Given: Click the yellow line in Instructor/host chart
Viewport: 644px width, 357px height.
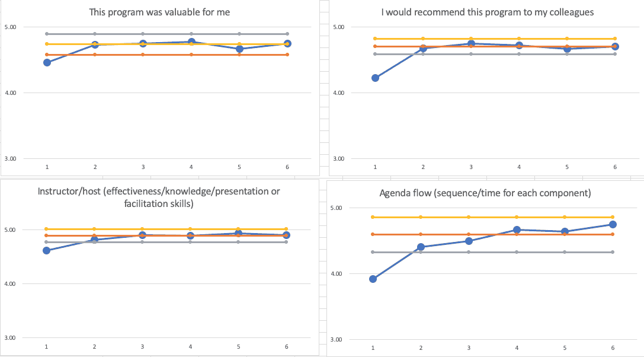Looking at the screenshot, I should point(118,229).
